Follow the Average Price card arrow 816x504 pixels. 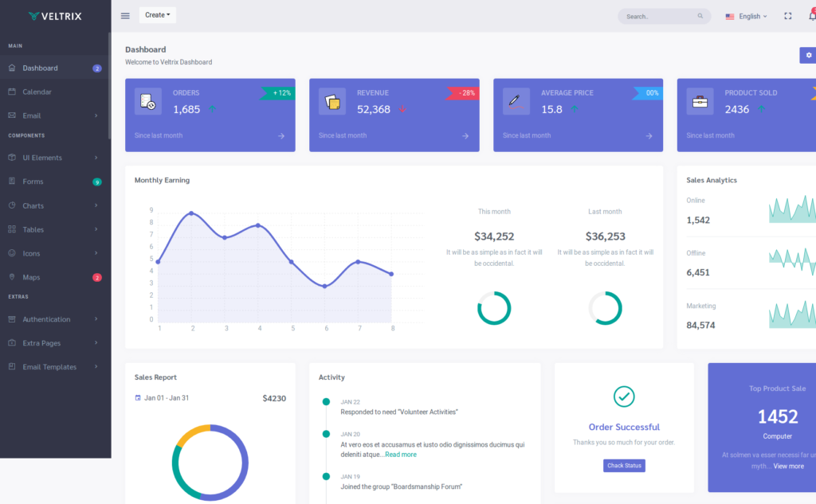click(649, 135)
